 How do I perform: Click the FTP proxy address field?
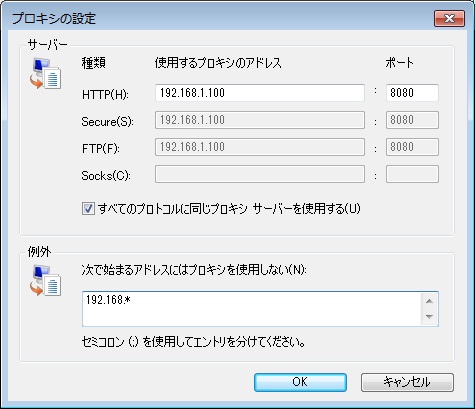pyautogui.click(x=260, y=147)
